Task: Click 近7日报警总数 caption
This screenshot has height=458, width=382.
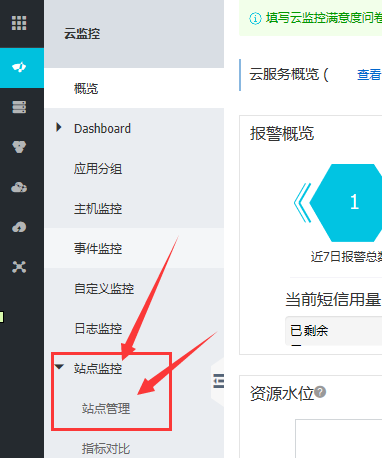Action: tap(346, 256)
